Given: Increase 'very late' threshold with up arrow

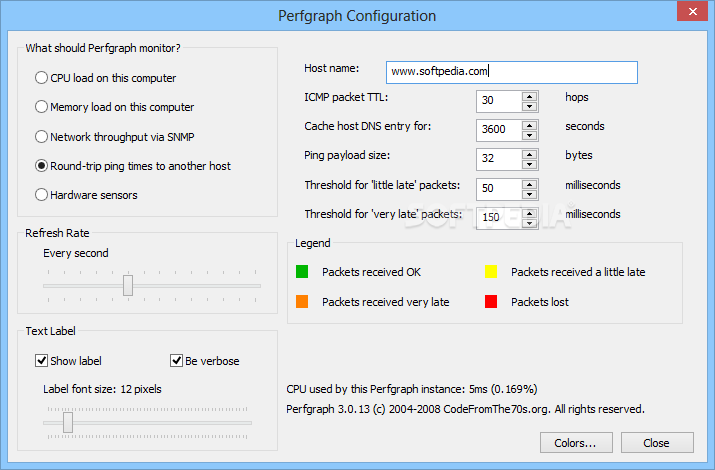Looking at the screenshot, I should click(x=529, y=213).
